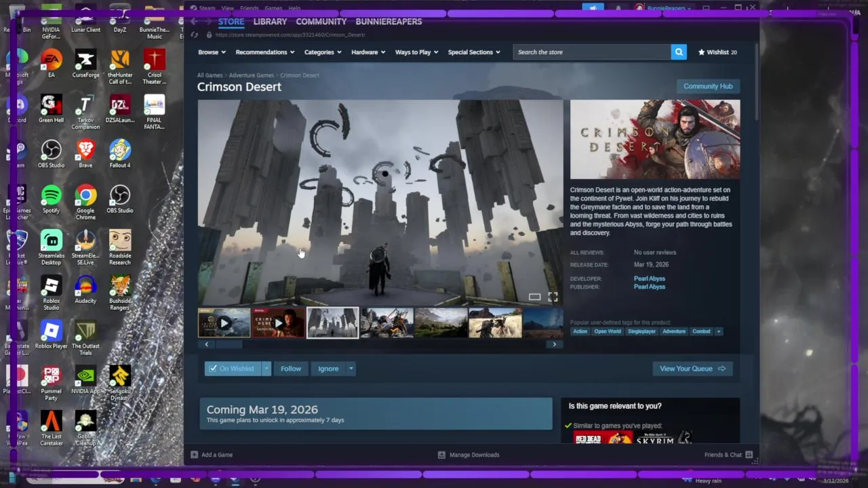Click the Search the store field
Viewport: 868px width, 488px height.
click(x=591, y=52)
